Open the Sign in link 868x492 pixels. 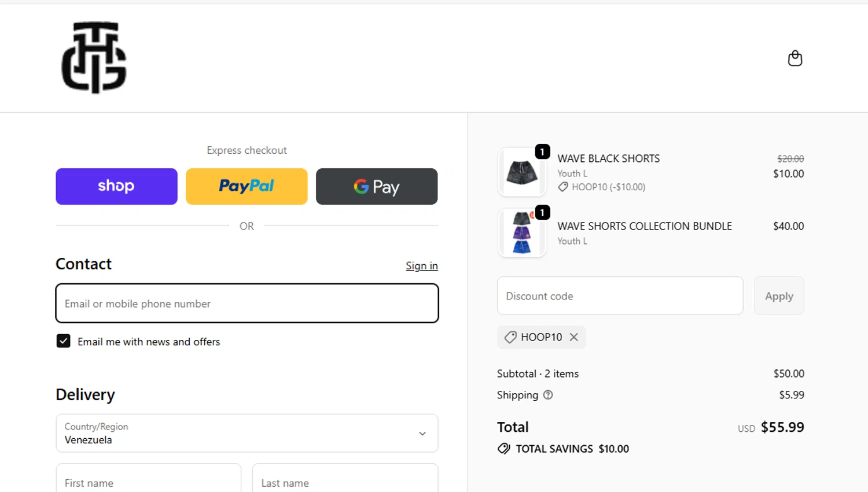coord(422,266)
